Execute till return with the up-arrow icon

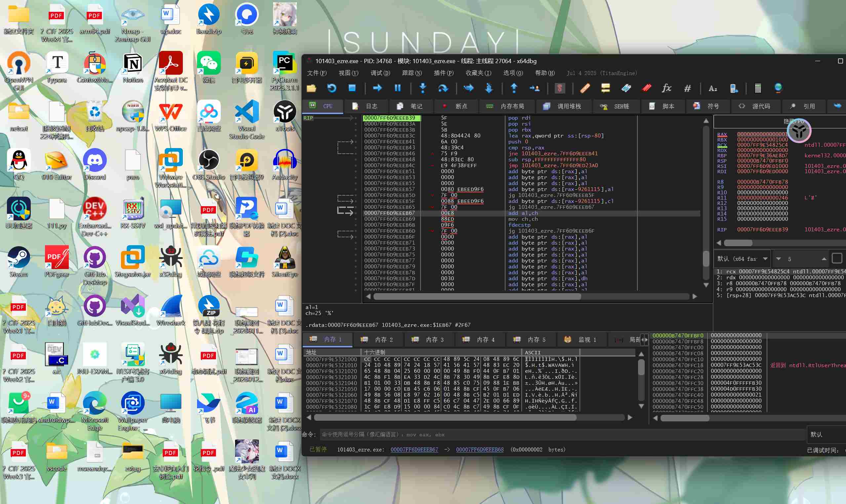514,88
